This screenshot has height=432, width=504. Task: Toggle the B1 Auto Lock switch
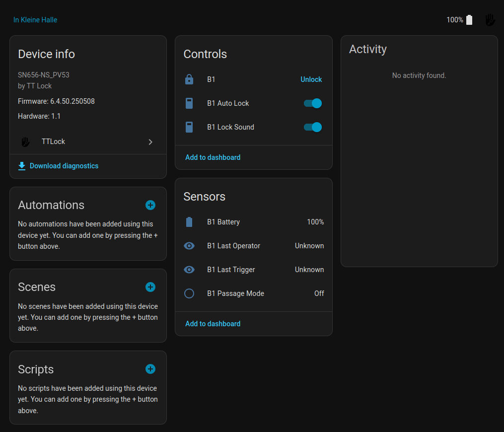click(313, 103)
